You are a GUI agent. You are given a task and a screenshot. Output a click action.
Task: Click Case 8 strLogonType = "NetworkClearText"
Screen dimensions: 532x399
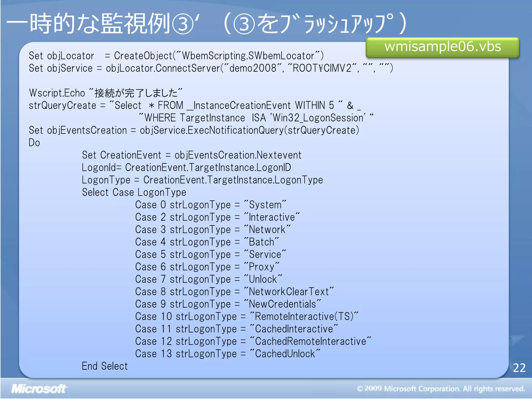coord(235,292)
